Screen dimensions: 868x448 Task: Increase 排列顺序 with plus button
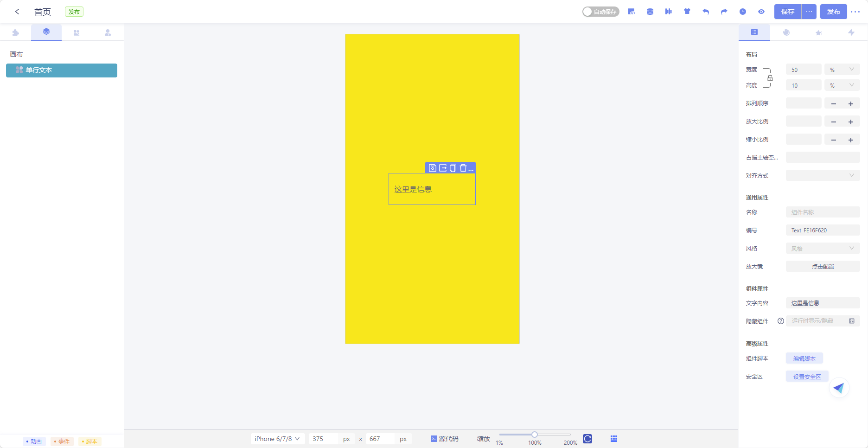click(x=851, y=103)
